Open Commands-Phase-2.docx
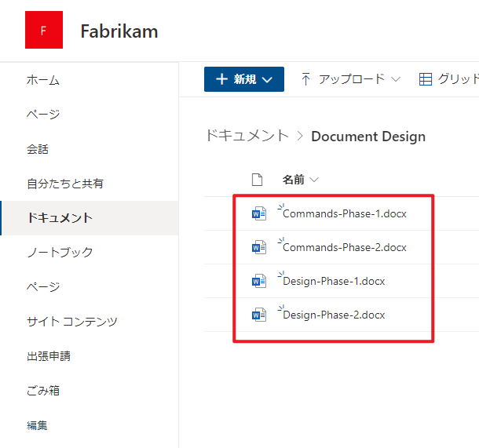The height and width of the screenshot is (448, 479). coord(345,247)
